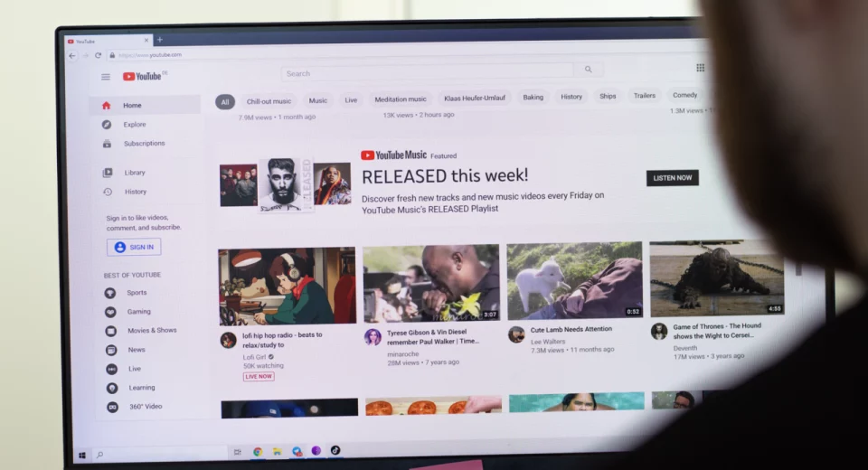Open the lofi girl video thumbnail
868x470 pixels.
click(x=287, y=287)
